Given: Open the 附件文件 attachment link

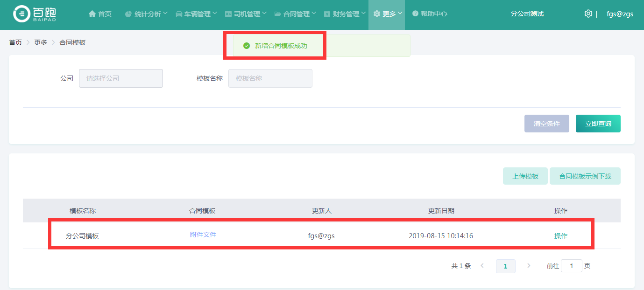Looking at the screenshot, I should (x=203, y=235).
